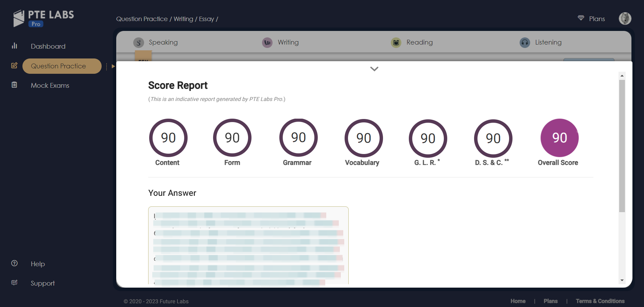Switch to the Reading tab
644x307 pixels.
pos(420,42)
